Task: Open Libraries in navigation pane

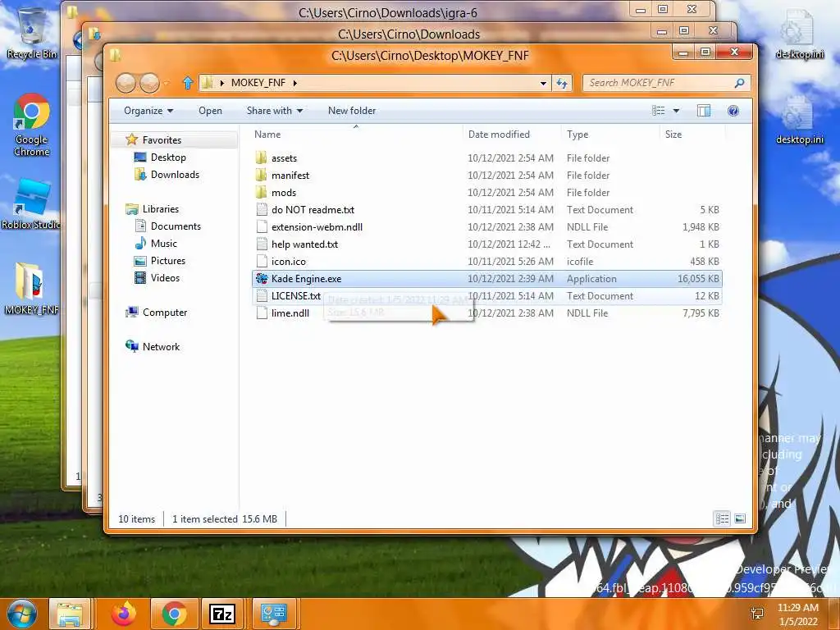Action: pyautogui.click(x=160, y=209)
